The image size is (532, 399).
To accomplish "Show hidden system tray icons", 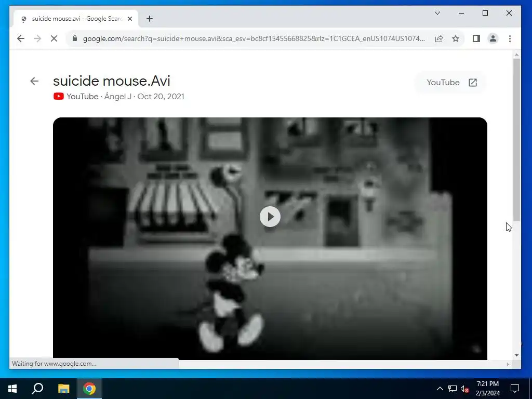I will 440,389.
